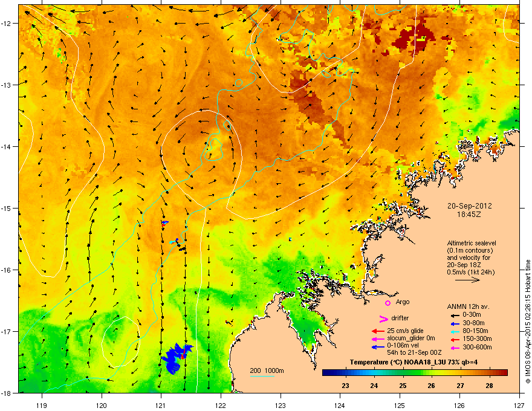
Task: Click the Argo legend label
Action: [403, 302]
